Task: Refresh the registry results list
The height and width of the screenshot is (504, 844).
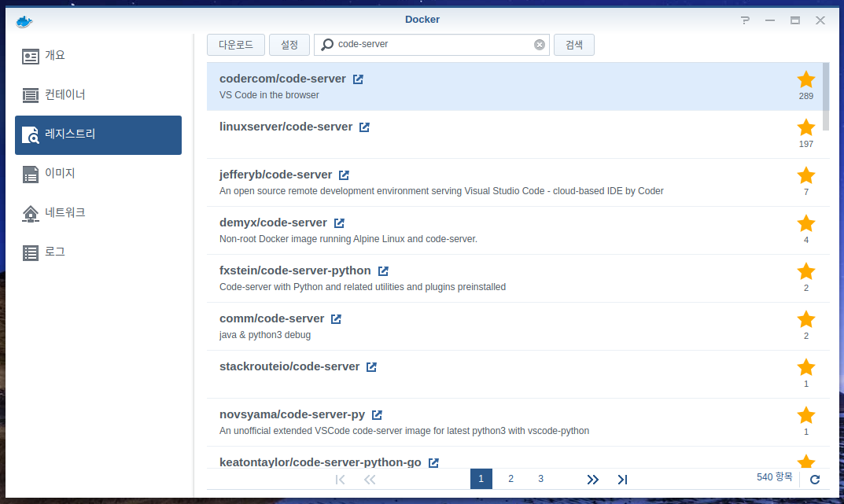Action: 815,480
